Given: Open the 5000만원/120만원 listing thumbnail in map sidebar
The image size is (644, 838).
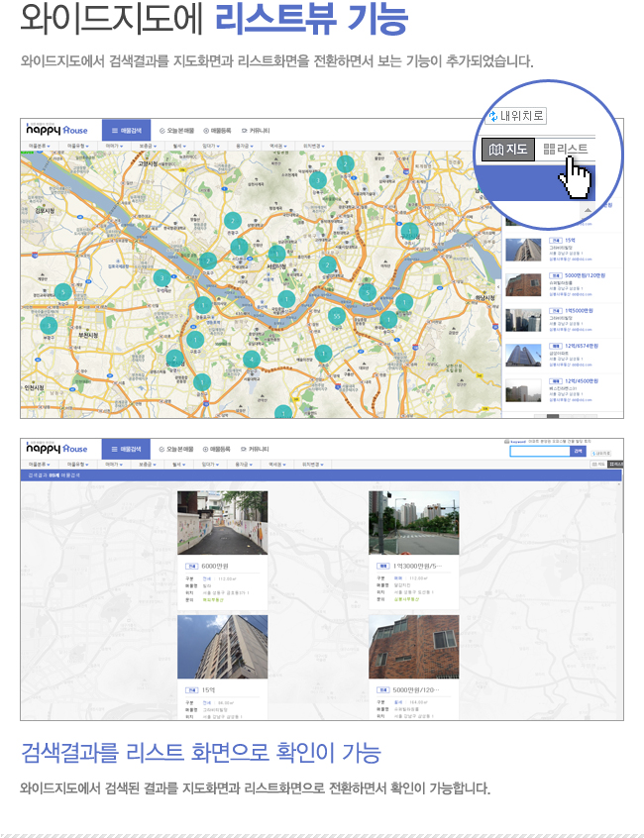Looking at the screenshot, I should pos(523,285).
